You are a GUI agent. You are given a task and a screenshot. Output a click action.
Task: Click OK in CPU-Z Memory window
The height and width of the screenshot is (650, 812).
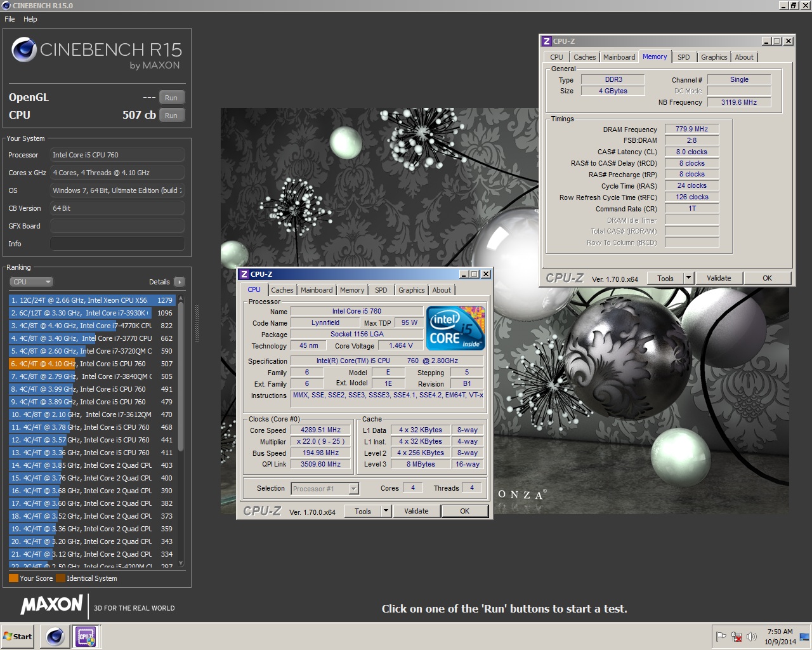click(768, 278)
